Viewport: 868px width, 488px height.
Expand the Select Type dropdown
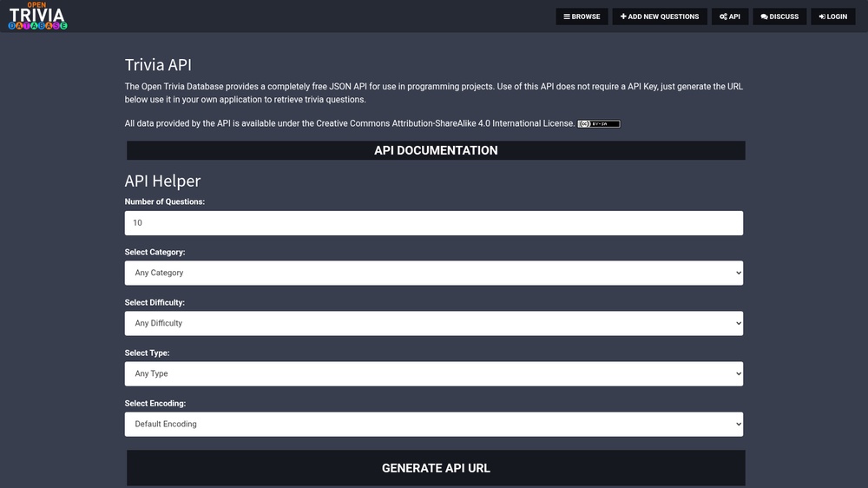[x=433, y=374]
